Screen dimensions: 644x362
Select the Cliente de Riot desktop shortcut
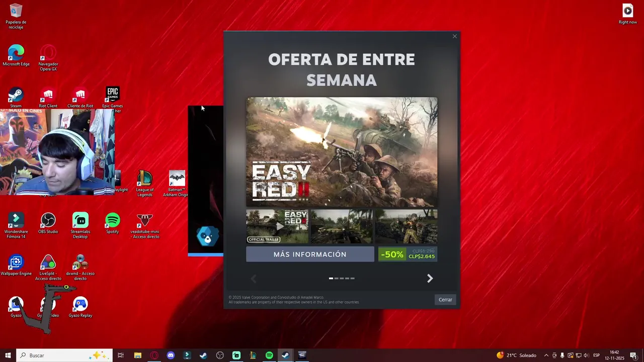(80, 98)
